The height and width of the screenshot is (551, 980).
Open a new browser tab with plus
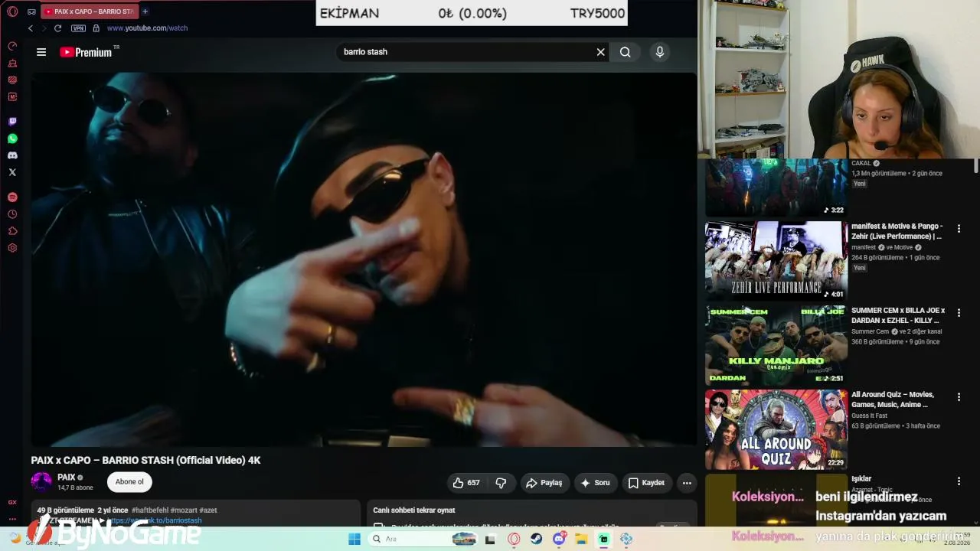[x=145, y=11]
